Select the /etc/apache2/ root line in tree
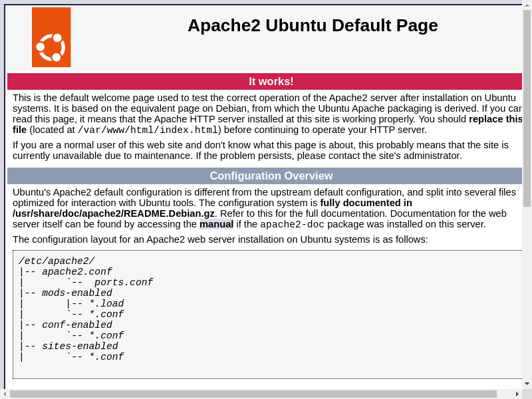 click(57, 261)
